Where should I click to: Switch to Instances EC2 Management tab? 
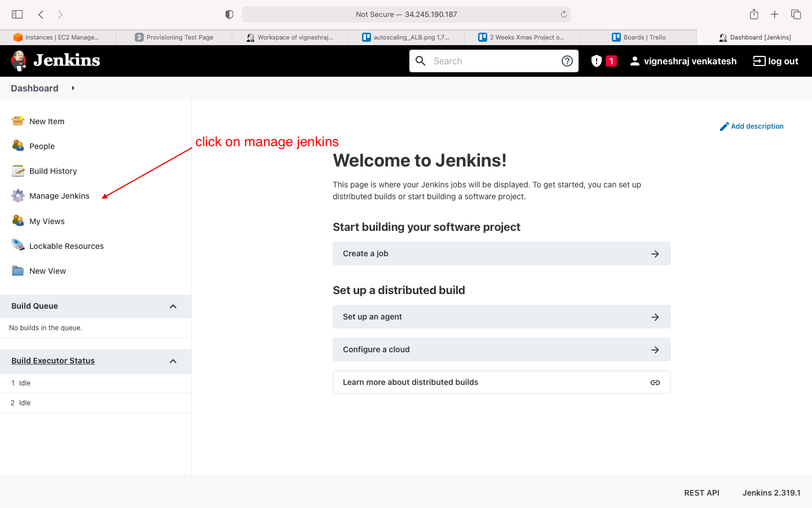58,37
